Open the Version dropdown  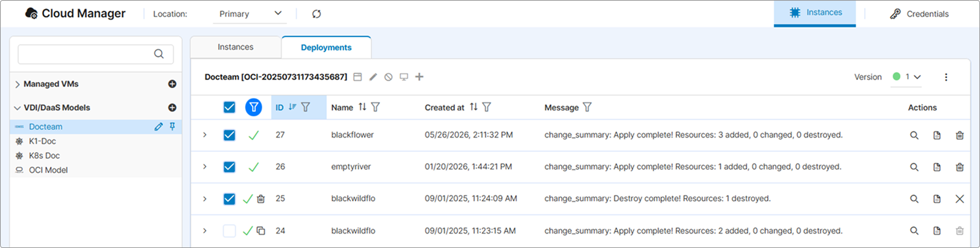click(906, 77)
